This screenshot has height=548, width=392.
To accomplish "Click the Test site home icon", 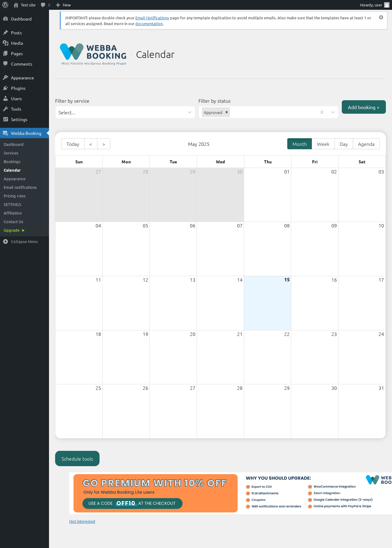I will (x=16, y=5).
